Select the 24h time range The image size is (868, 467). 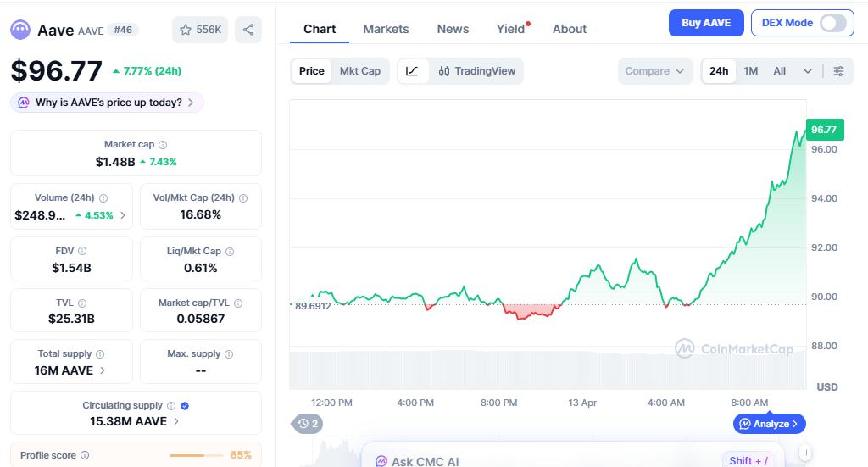click(x=719, y=71)
